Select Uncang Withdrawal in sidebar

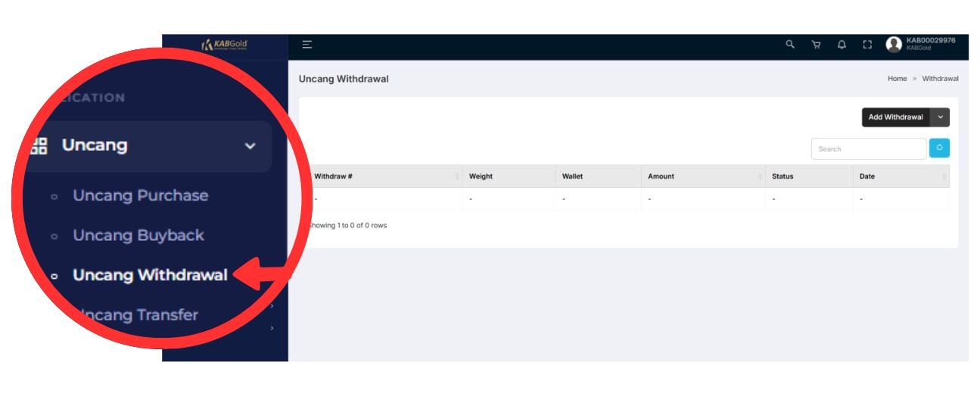[150, 275]
